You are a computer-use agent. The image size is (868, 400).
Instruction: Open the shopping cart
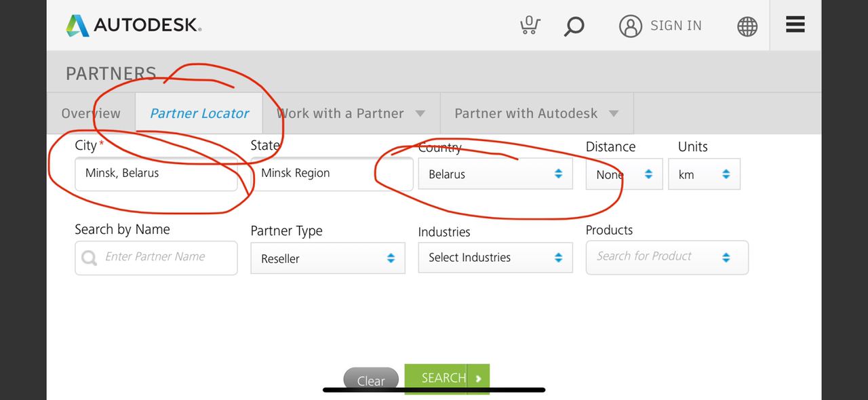point(530,26)
